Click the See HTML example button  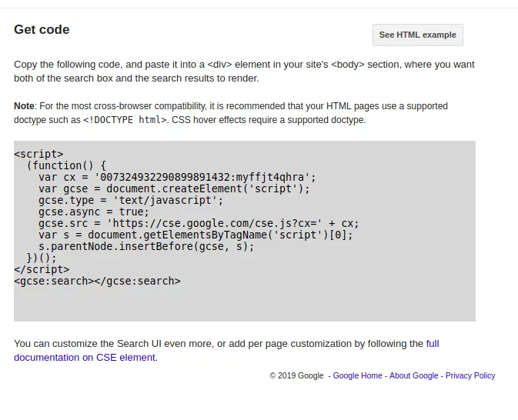coord(417,35)
